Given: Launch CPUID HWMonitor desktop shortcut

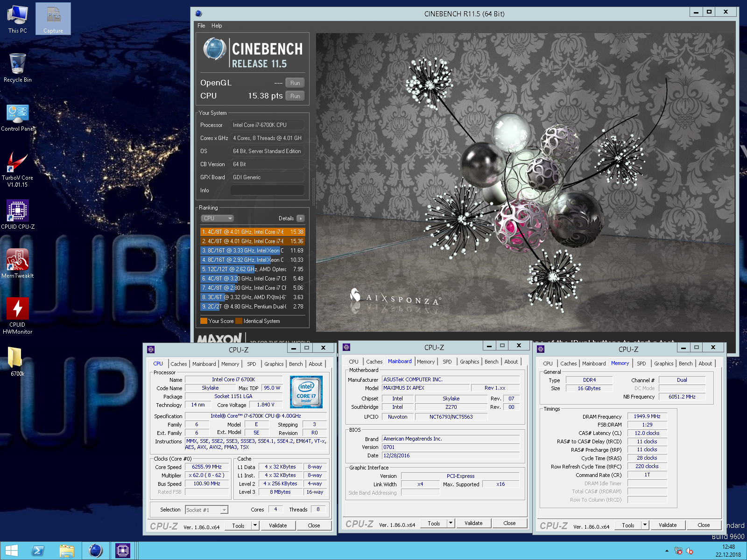Looking at the screenshot, I should click(17, 316).
